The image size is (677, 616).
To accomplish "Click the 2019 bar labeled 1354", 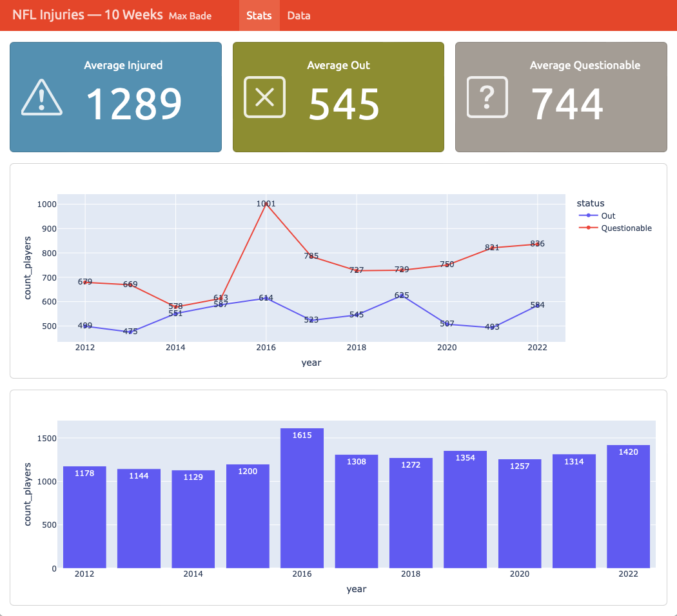I will click(465, 509).
